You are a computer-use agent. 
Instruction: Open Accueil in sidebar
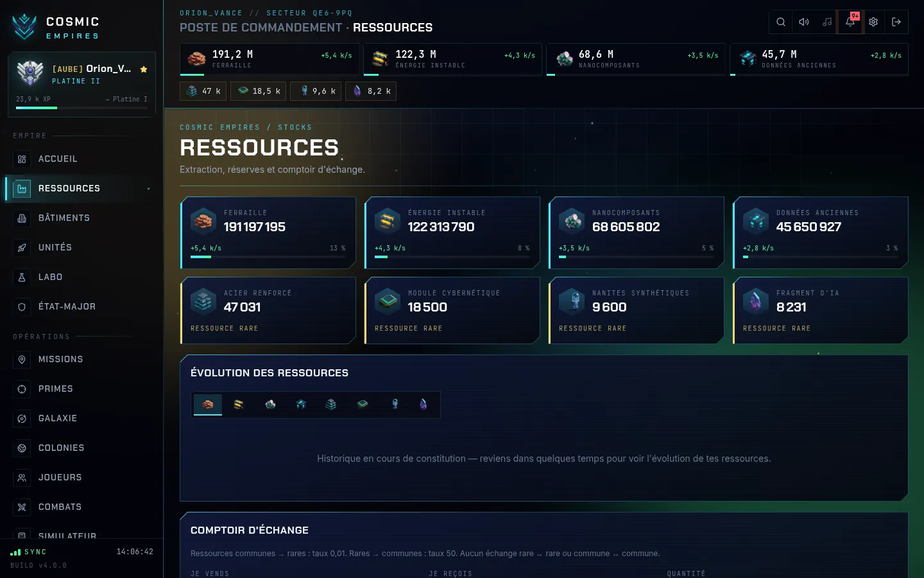(x=81, y=159)
